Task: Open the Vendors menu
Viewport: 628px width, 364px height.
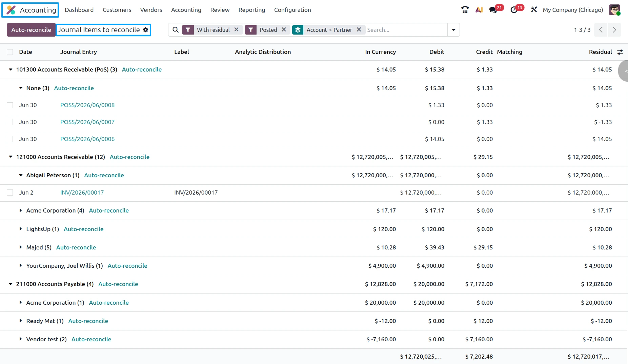Action: click(x=151, y=10)
